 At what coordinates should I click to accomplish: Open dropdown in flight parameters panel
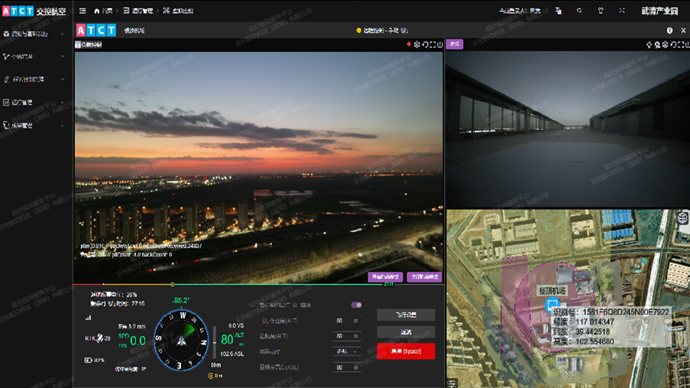(x=347, y=351)
